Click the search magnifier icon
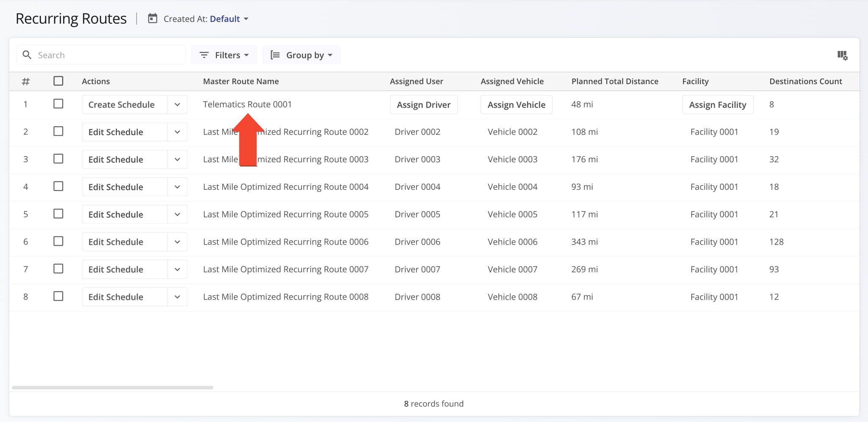868x422 pixels. [27, 55]
